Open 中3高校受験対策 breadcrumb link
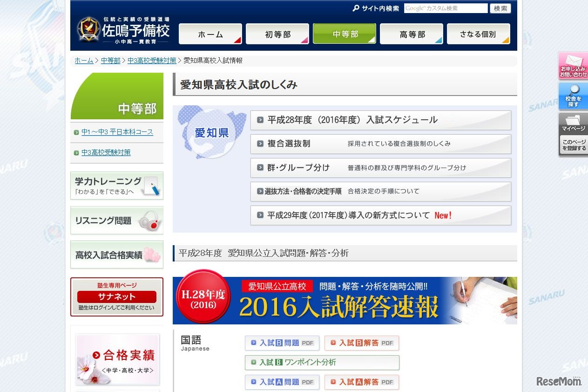588x392 pixels. tap(152, 60)
